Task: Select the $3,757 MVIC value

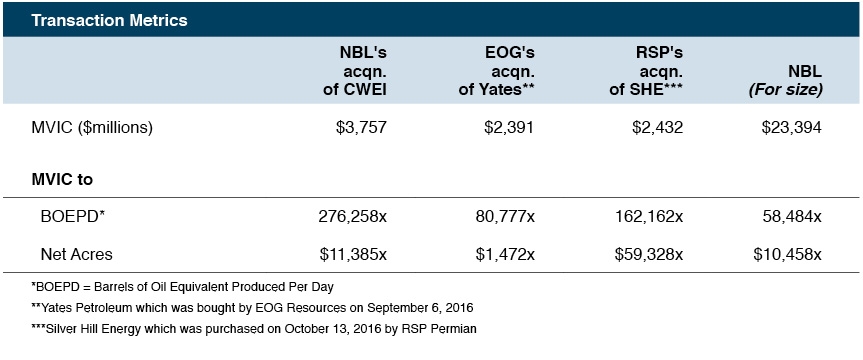Action: [362, 128]
